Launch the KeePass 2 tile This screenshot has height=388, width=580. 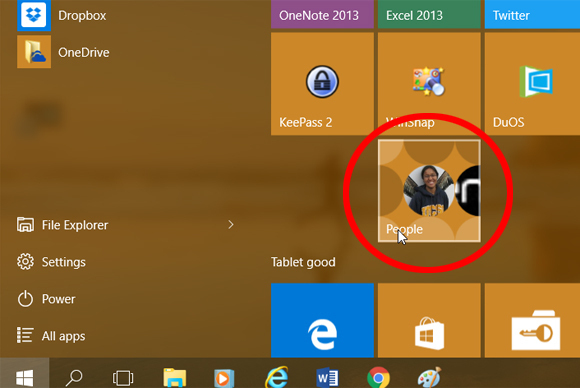pyautogui.click(x=322, y=84)
